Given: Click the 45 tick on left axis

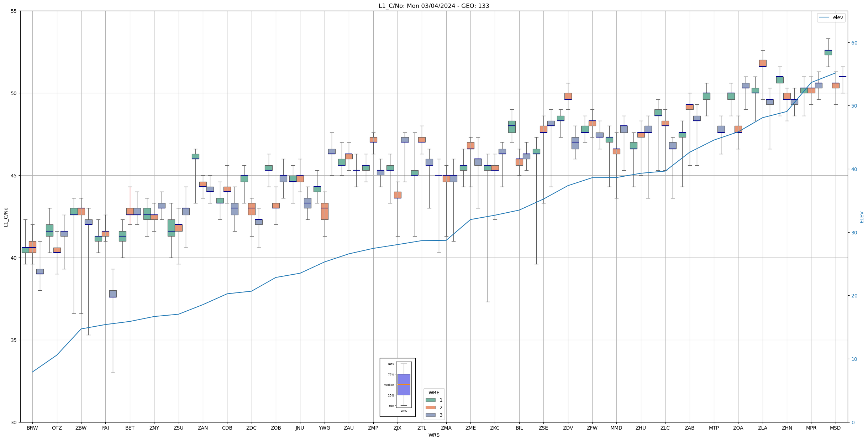Looking at the screenshot, I should (x=14, y=176).
